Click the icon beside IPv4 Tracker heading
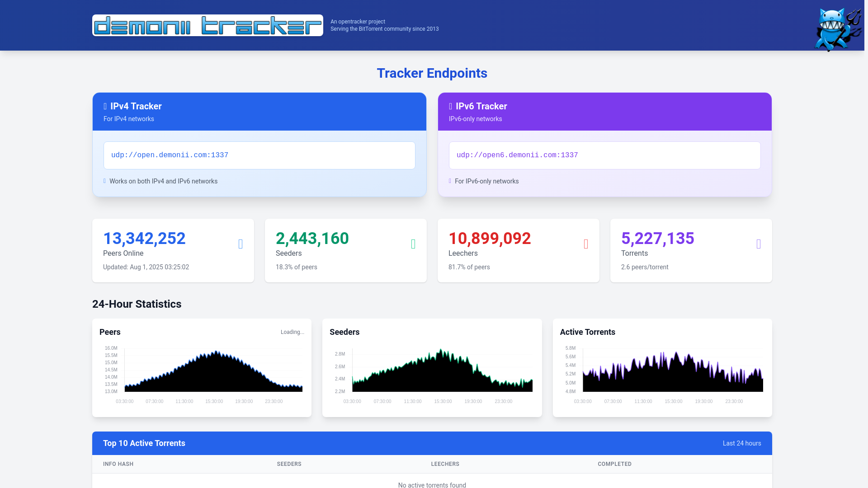 click(x=105, y=106)
